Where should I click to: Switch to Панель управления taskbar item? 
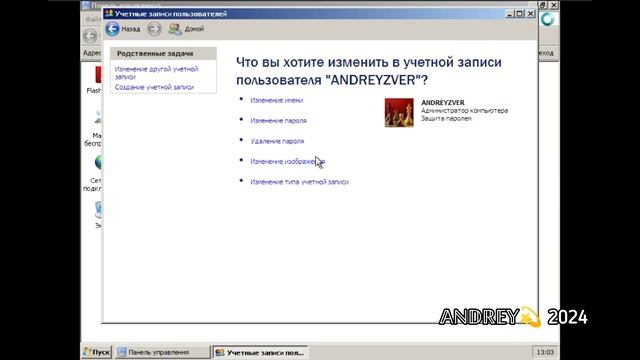coord(162,352)
